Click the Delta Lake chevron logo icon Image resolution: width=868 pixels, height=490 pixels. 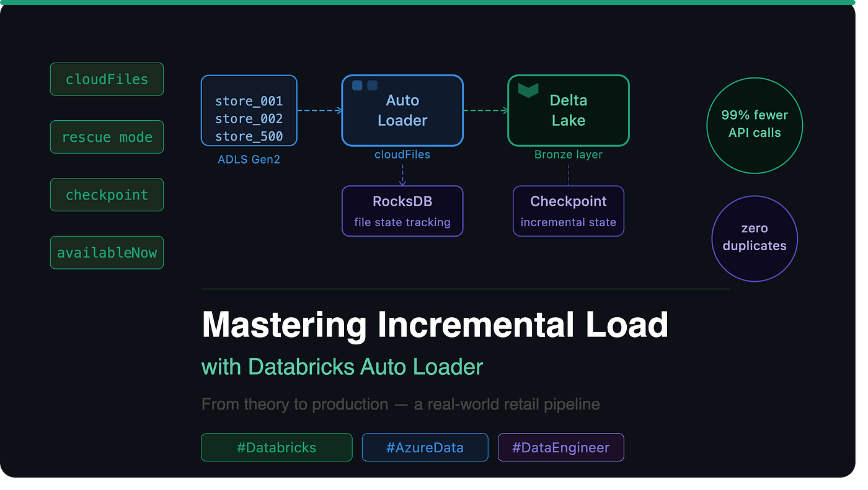pyautogui.click(x=528, y=90)
